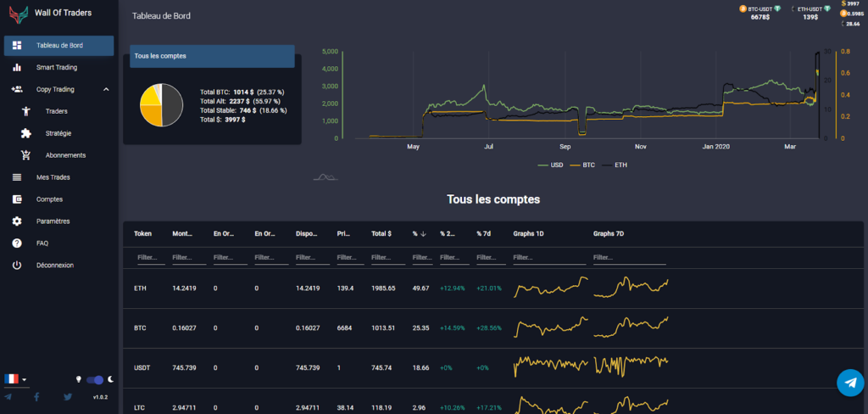The width and height of the screenshot is (868, 414).
Task: Open the French flag language dropdown
Action: point(15,378)
